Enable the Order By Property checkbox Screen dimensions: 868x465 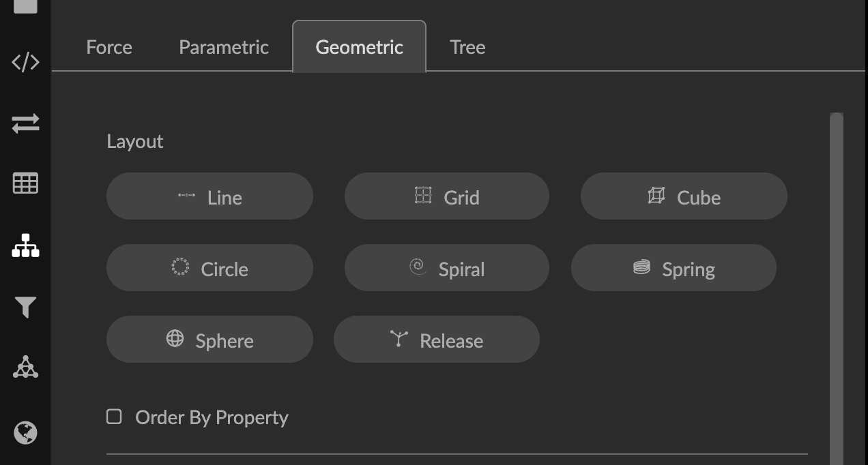[x=114, y=417]
